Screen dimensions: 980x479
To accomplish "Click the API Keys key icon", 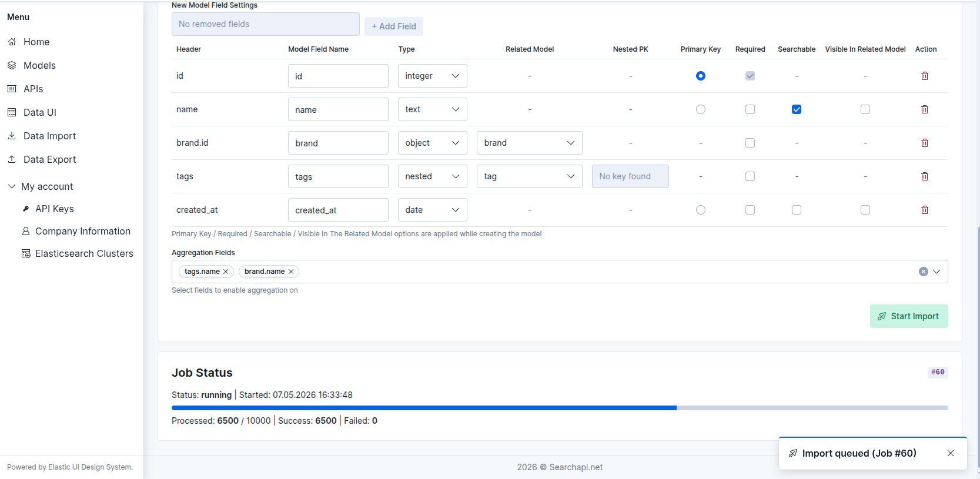I will [26, 209].
